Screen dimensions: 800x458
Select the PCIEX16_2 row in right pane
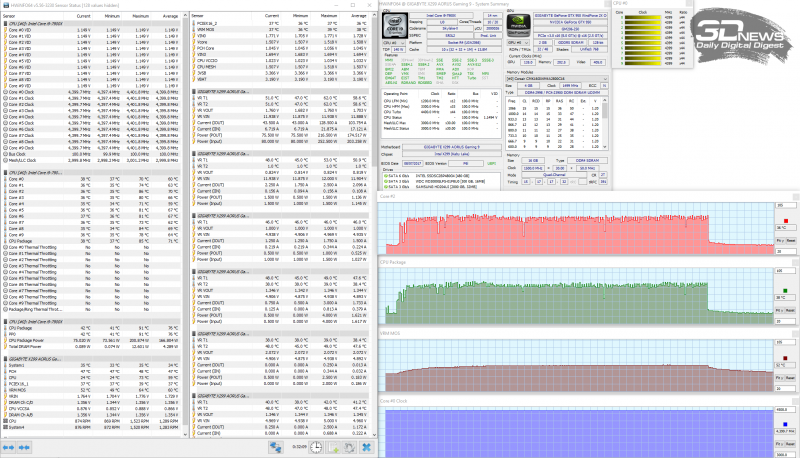(x=281, y=23)
